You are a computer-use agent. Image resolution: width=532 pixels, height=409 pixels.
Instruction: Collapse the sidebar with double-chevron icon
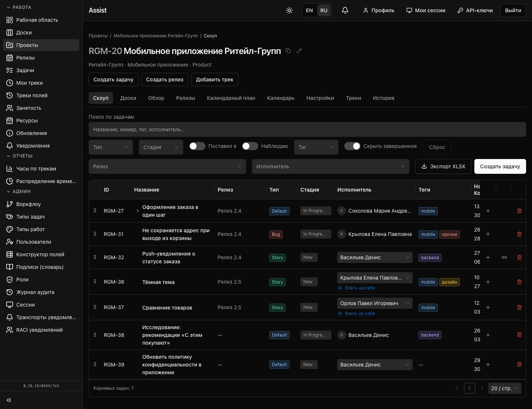click(9, 400)
